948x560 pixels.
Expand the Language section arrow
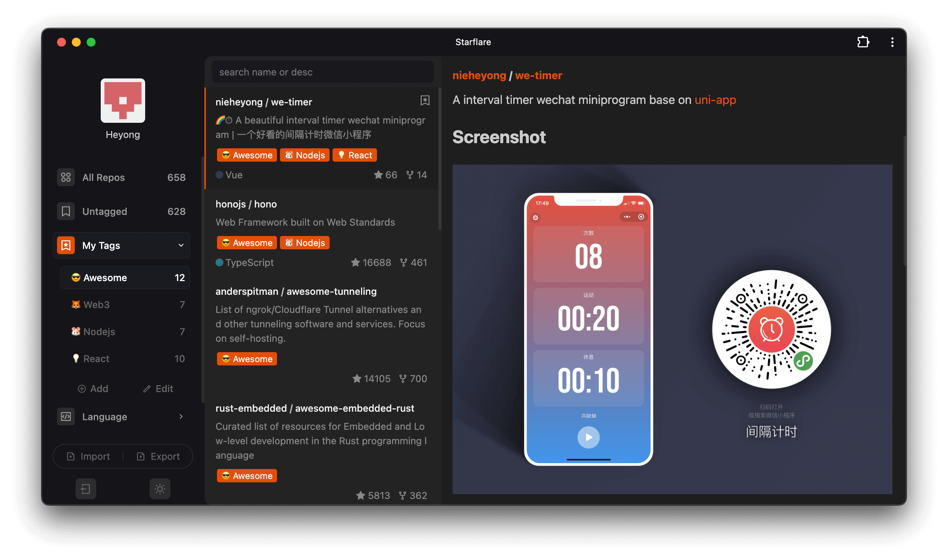(181, 416)
